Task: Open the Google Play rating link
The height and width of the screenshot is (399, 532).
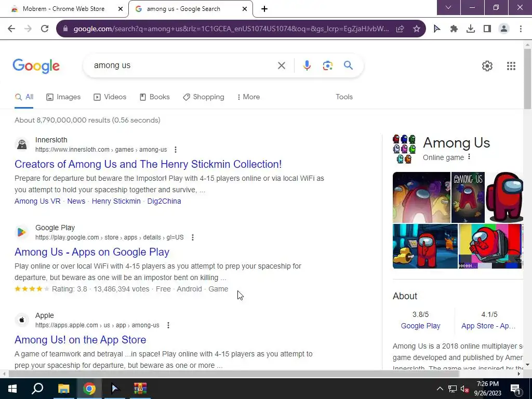Action: (x=420, y=326)
